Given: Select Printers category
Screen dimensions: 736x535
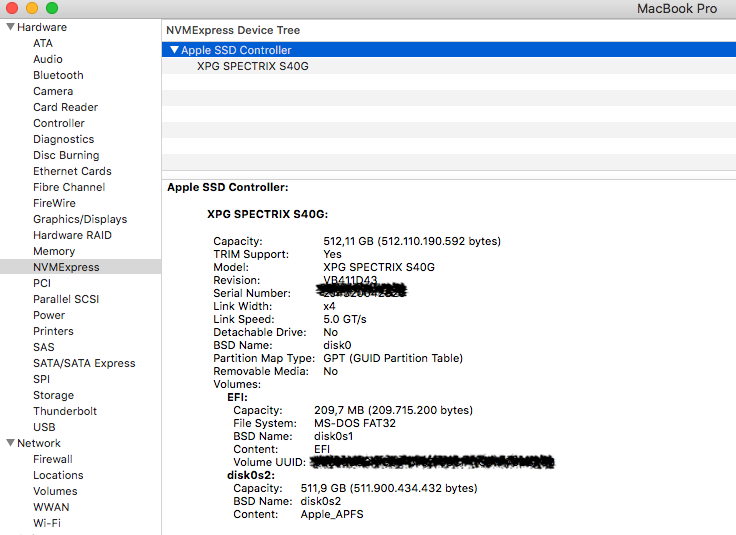Looking at the screenshot, I should tap(53, 331).
